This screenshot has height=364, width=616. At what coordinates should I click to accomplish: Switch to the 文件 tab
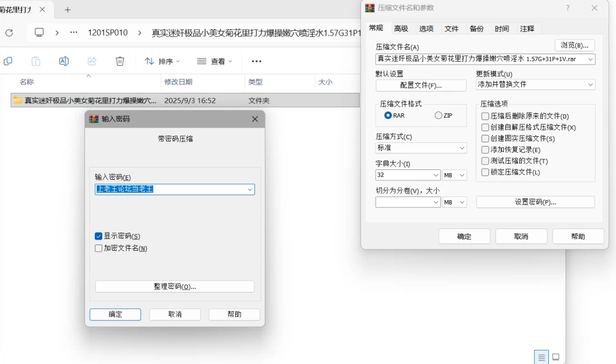[x=452, y=29]
